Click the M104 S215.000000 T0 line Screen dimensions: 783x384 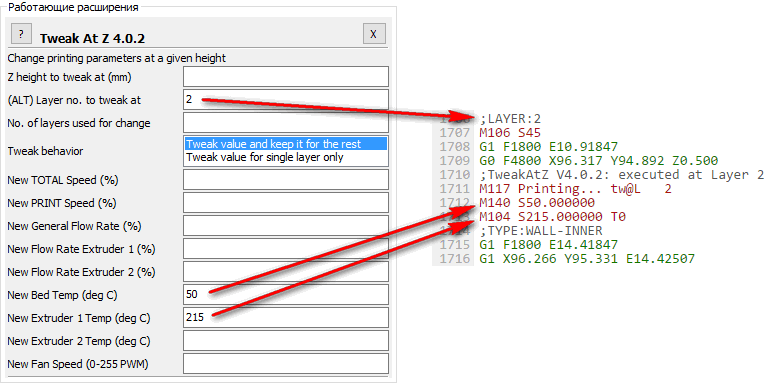point(552,217)
